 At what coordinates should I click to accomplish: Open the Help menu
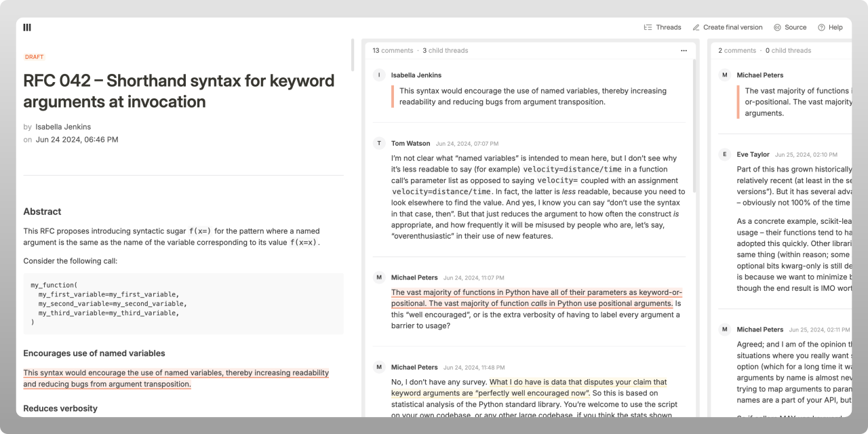click(830, 27)
